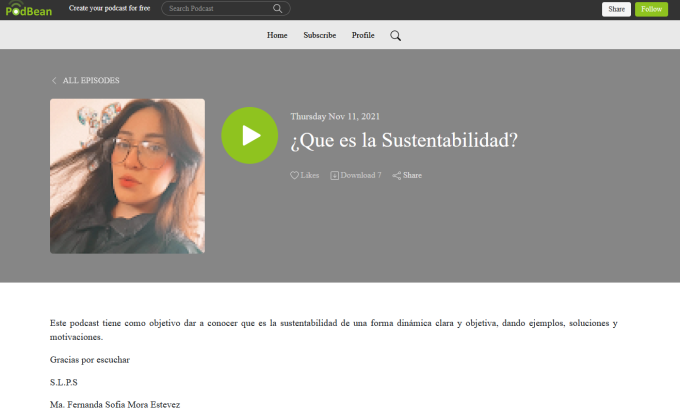The width and height of the screenshot is (680, 420).
Task: Click the Share icon below the episode title
Action: pyautogui.click(x=397, y=175)
